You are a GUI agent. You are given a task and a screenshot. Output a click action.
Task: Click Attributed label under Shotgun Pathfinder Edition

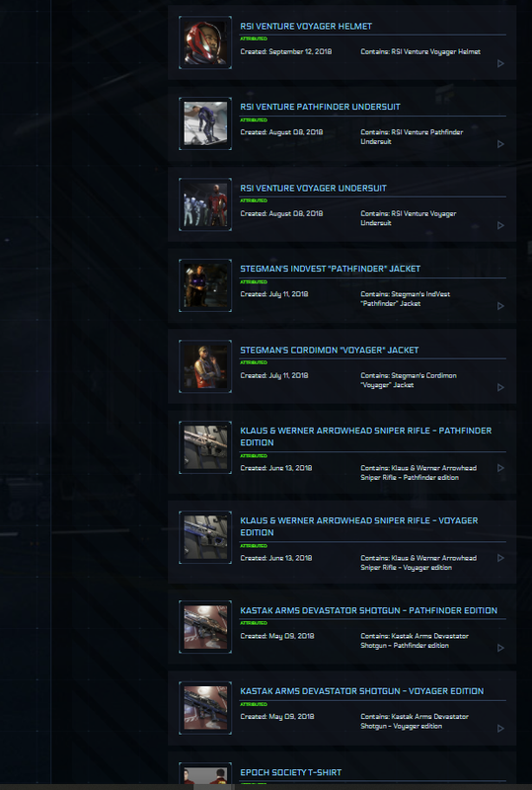pos(254,623)
